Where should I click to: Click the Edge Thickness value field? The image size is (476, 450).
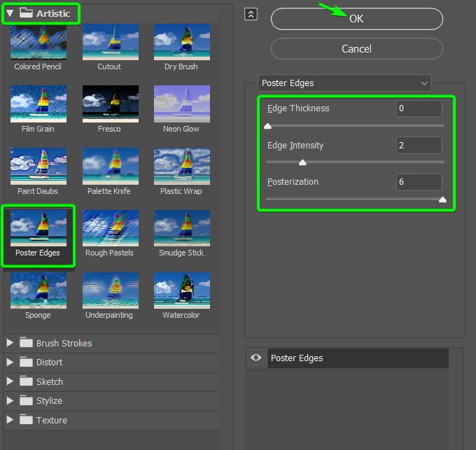419,108
